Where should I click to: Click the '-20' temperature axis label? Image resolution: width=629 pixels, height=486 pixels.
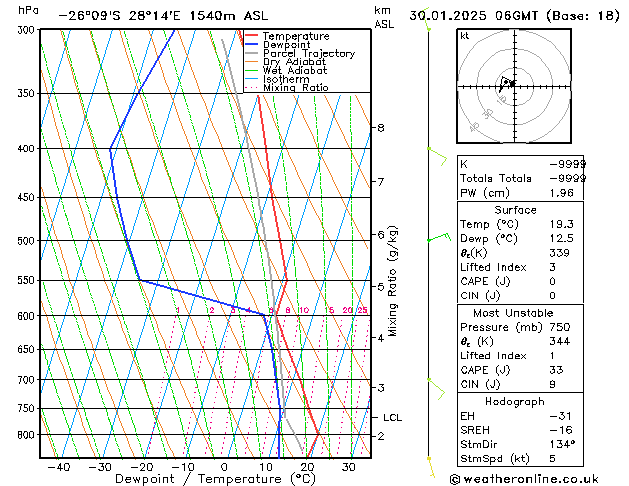pos(142,467)
